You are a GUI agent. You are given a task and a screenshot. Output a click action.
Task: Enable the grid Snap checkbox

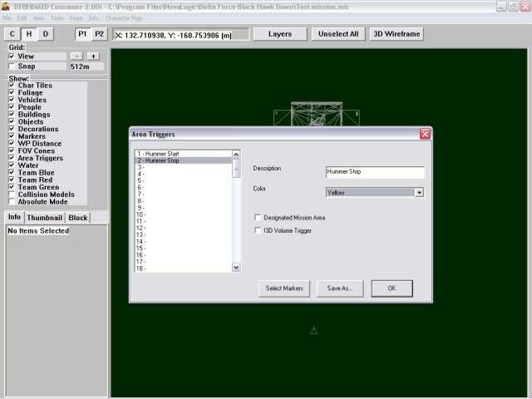click(x=12, y=66)
